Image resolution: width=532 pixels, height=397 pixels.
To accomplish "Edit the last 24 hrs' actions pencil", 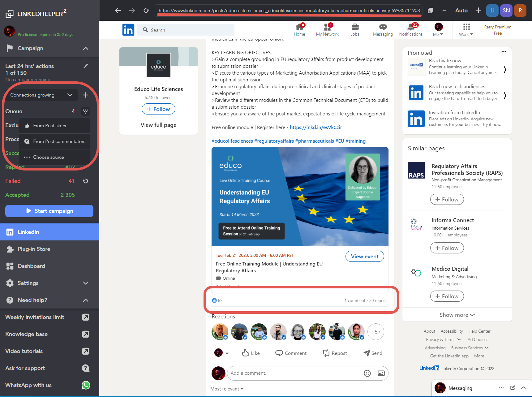I will pos(86,66).
